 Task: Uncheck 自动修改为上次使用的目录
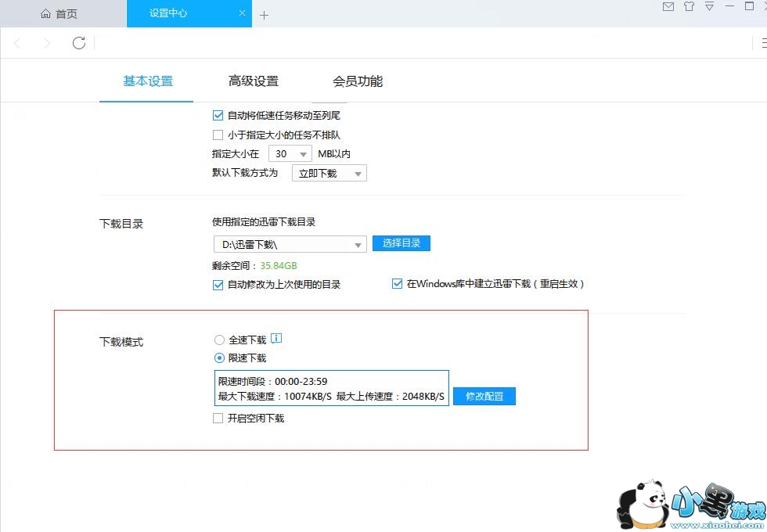218,285
